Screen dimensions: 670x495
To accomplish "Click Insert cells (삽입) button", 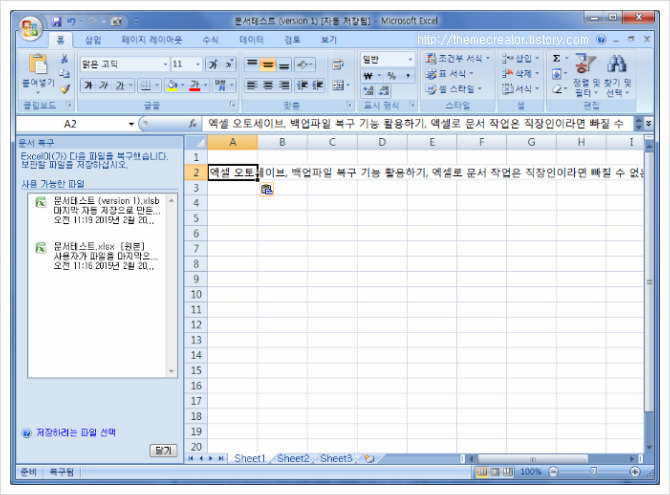I will coord(520,59).
